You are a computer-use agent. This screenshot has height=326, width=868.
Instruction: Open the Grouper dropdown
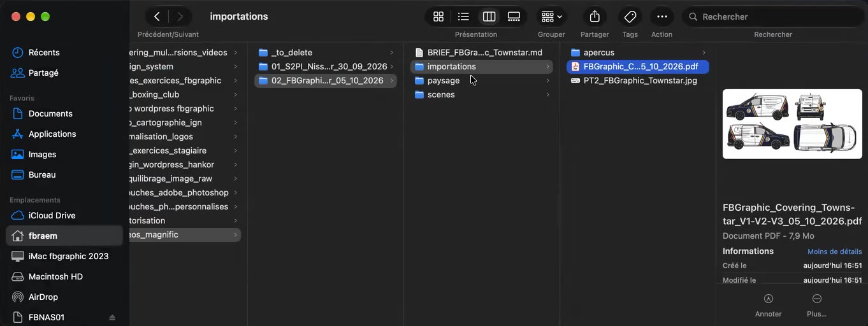(x=551, y=17)
